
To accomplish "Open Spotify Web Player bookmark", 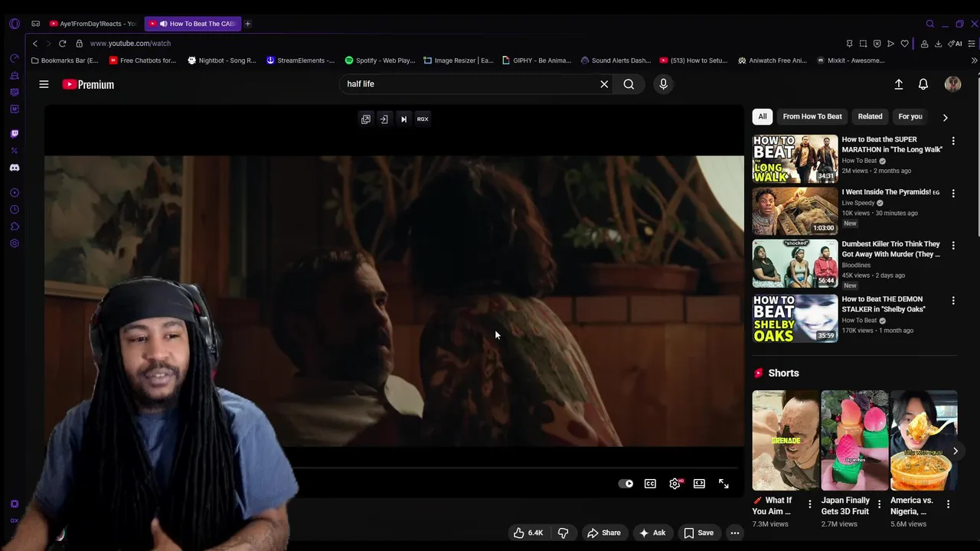I will click(x=380, y=60).
